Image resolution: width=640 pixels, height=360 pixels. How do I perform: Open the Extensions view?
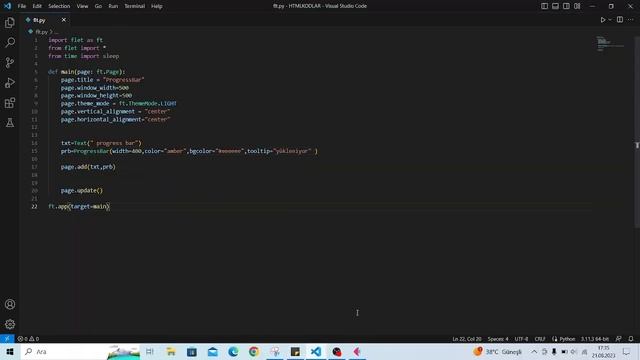point(10,102)
